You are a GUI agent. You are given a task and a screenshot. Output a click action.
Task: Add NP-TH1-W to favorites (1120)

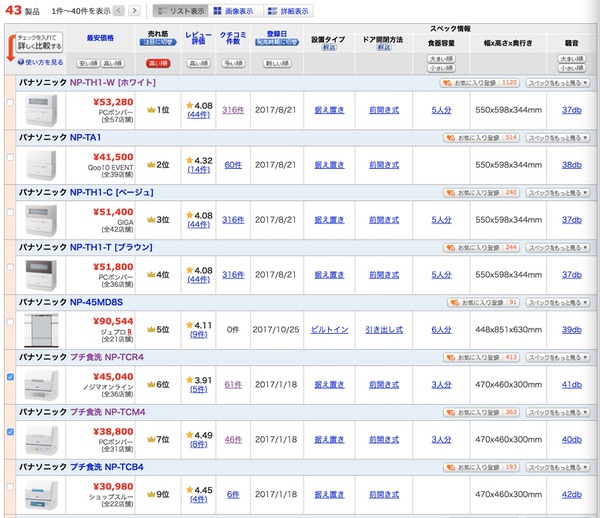click(479, 83)
